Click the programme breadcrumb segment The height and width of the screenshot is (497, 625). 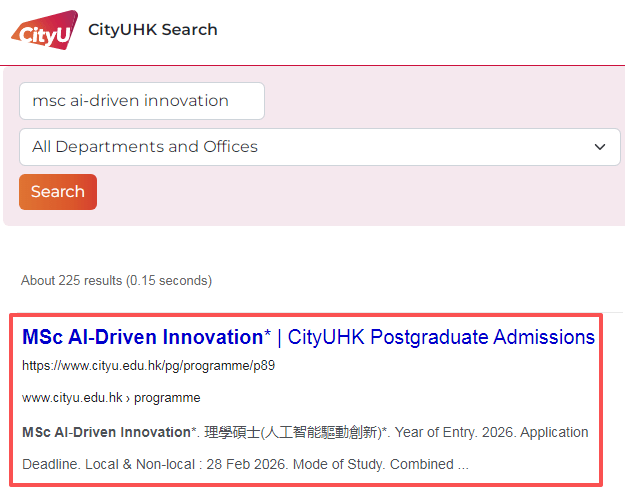click(x=167, y=398)
